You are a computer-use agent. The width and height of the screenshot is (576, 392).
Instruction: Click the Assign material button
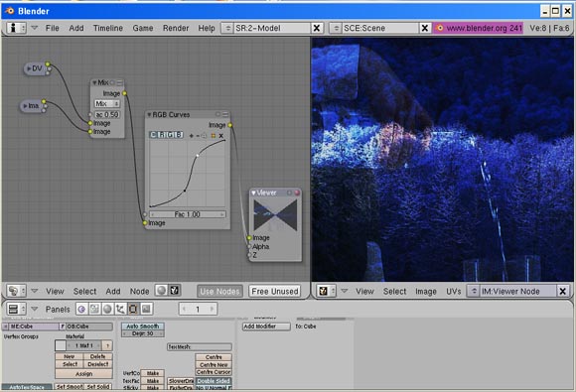pyautogui.click(x=83, y=374)
